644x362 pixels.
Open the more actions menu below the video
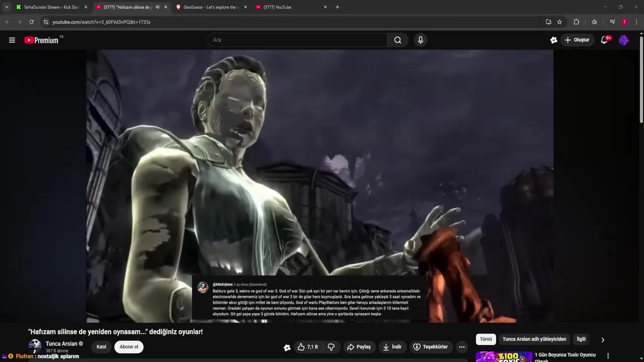coord(462,347)
